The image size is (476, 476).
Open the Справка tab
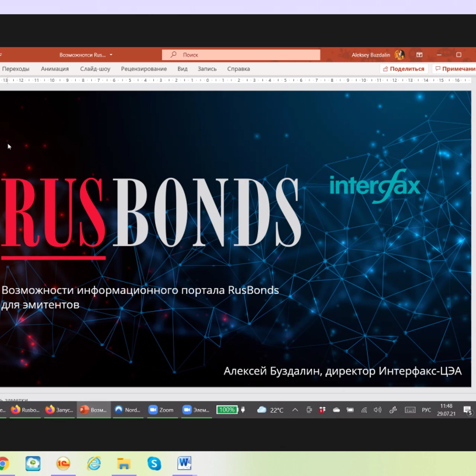coord(238,69)
